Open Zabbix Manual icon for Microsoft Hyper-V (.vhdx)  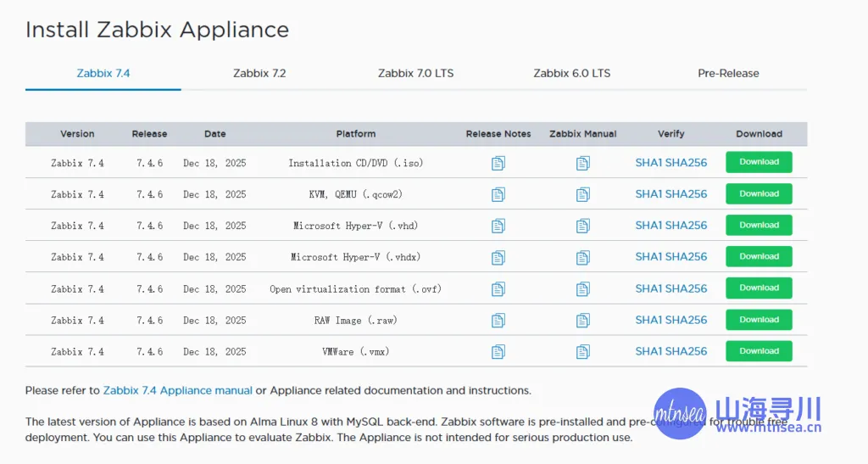point(583,258)
